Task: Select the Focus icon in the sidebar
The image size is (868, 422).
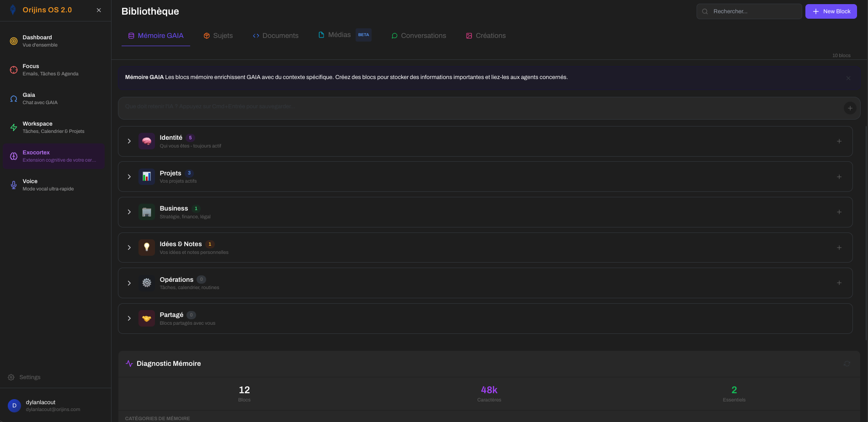Action: click(13, 69)
